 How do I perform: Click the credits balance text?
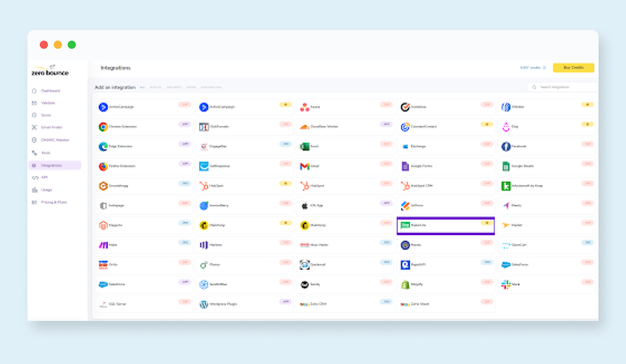530,68
